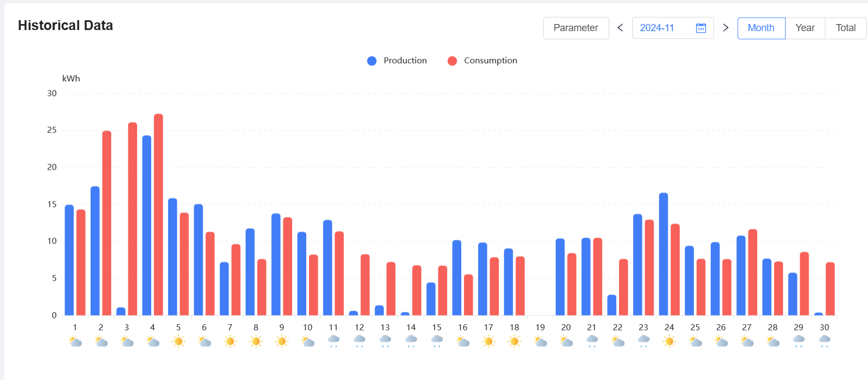Viewport: 868px width, 380px height.
Task: Click the rainy weather icon under day 11
Action: 334,341
